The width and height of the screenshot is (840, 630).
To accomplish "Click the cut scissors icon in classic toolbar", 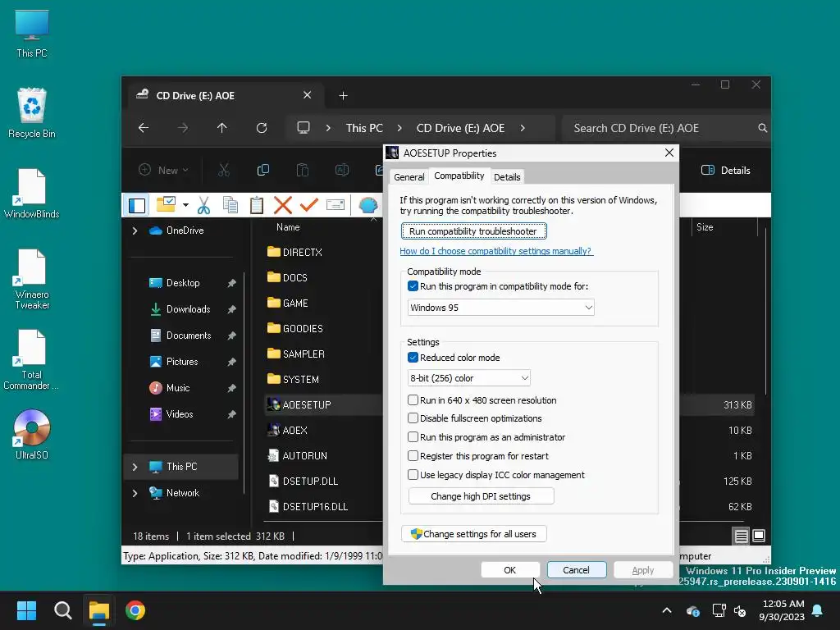I will point(203,205).
